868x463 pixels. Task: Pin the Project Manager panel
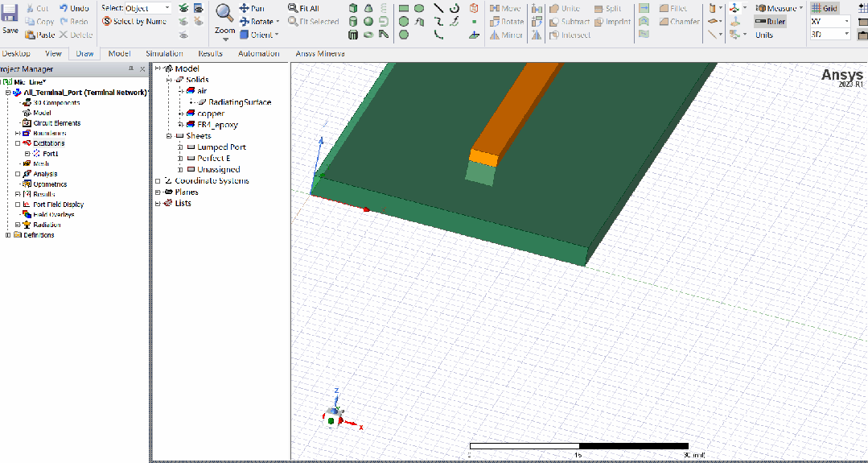(x=131, y=69)
